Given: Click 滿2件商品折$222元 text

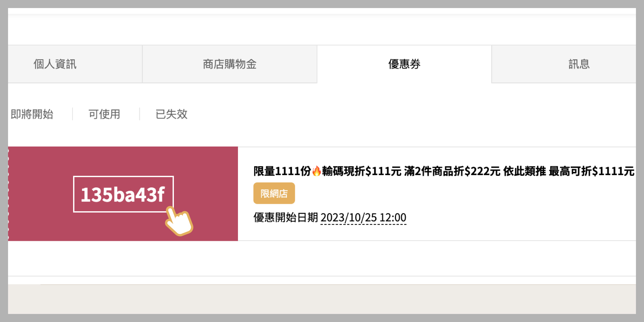Looking at the screenshot, I should pos(452,171).
